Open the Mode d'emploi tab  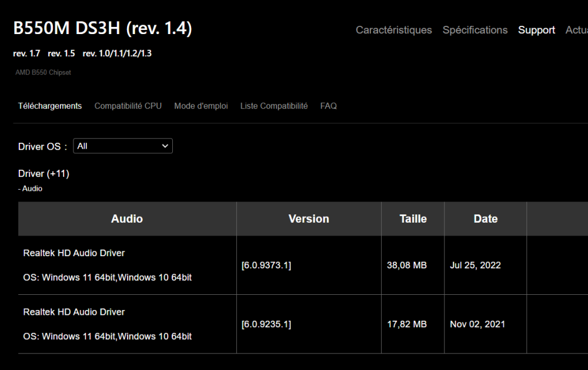pyautogui.click(x=201, y=106)
